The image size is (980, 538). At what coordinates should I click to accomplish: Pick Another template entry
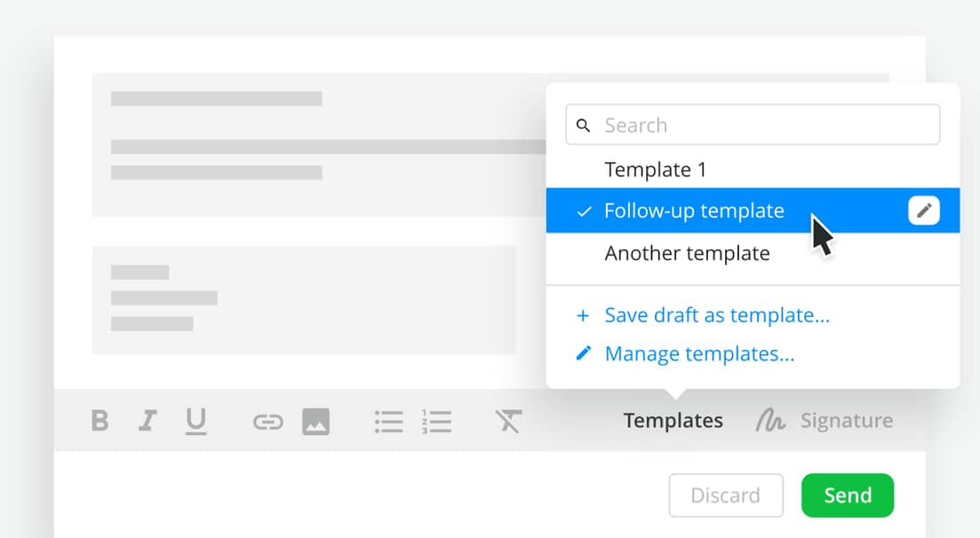pos(687,254)
